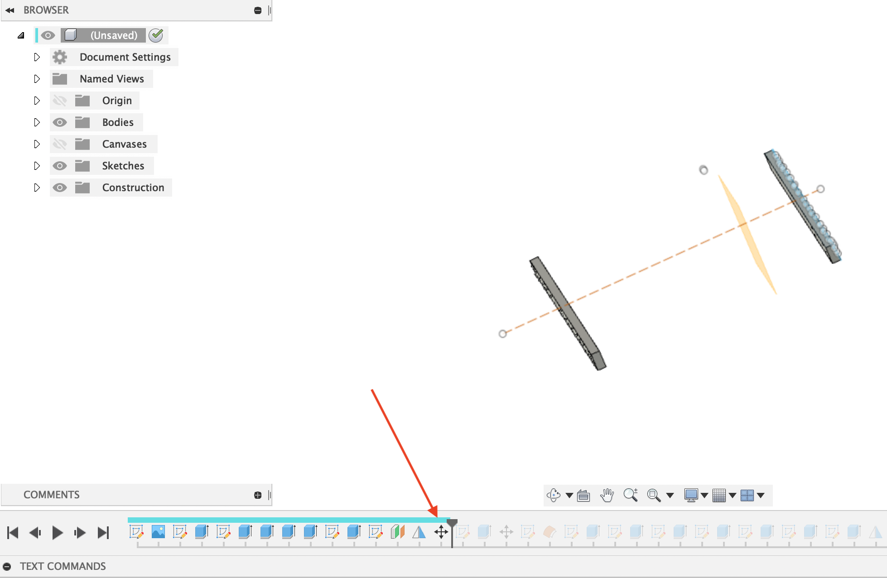Collapse the TEXT COMMANDS panel
Viewport: 887px width, 588px height.
click(7, 567)
